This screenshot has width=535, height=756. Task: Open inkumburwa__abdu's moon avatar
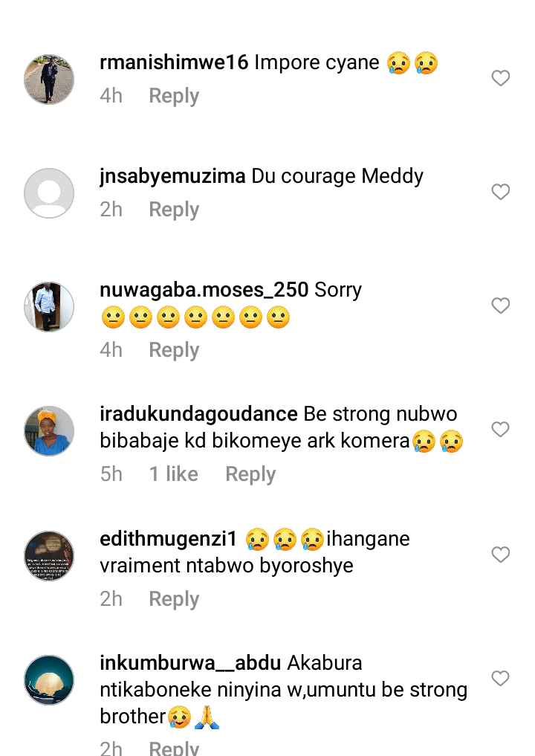pyautogui.click(x=49, y=680)
